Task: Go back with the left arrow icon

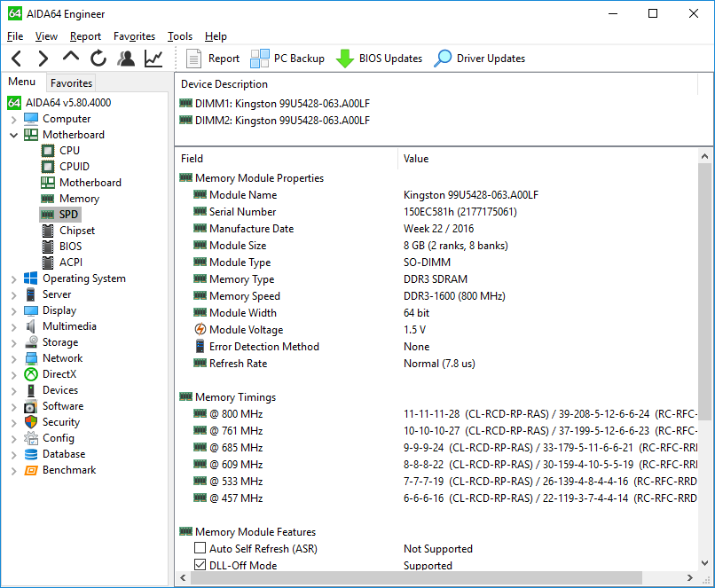Action: [17, 59]
